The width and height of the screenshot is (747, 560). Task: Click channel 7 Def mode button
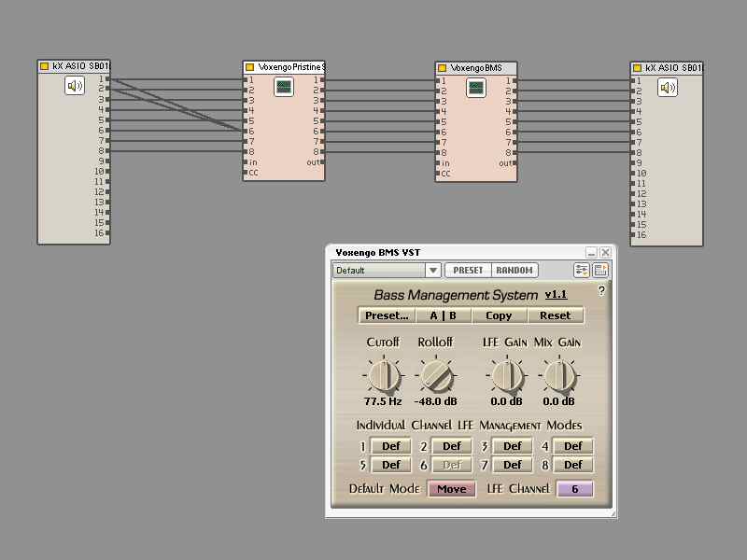coord(512,465)
